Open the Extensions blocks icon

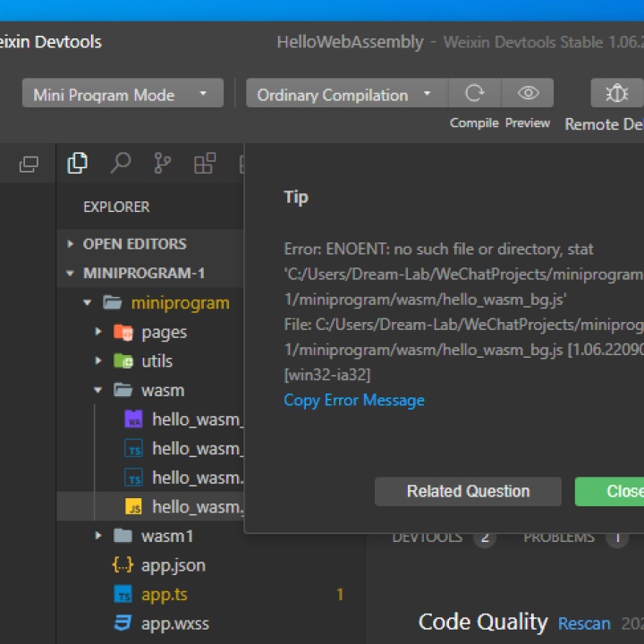click(205, 163)
